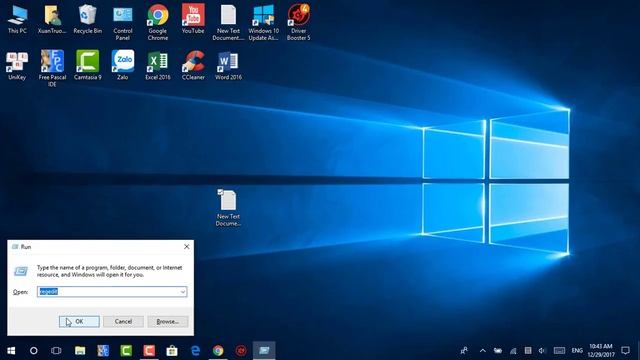The height and width of the screenshot is (360, 640).
Task: Click Browse... in the Run dialog
Action: click(x=168, y=322)
